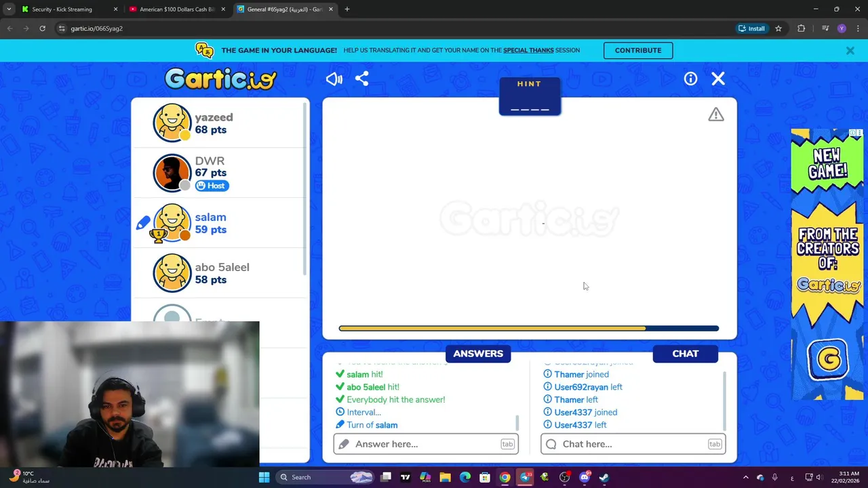868x488 pixels.
Task: Switch to Security - Kick Streaming tab
Action: 68,9
